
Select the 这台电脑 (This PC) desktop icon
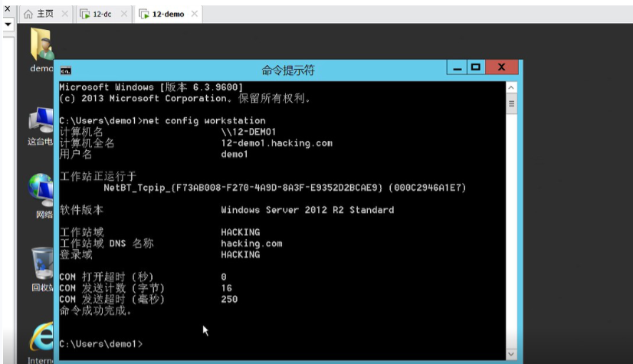(40, 123)
